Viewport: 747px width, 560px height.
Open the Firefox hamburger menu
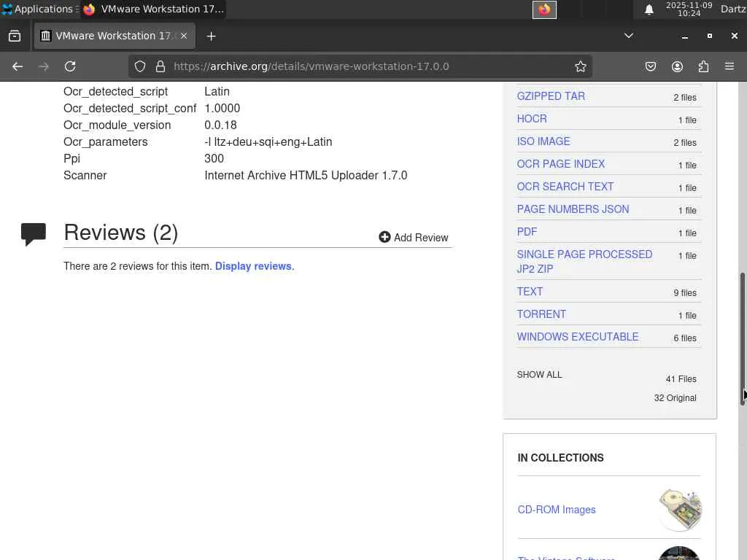click(x=729, y=66)
